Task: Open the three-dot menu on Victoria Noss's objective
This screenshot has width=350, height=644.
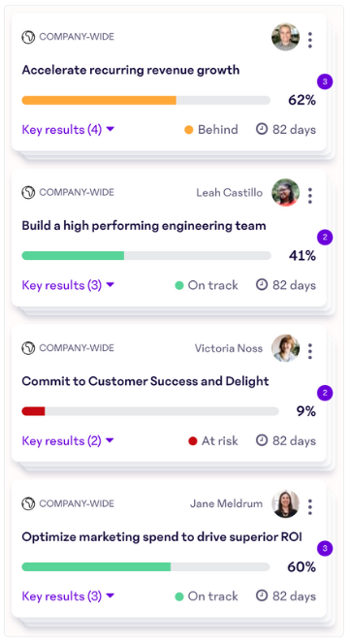Action: [x=310, y=351]
